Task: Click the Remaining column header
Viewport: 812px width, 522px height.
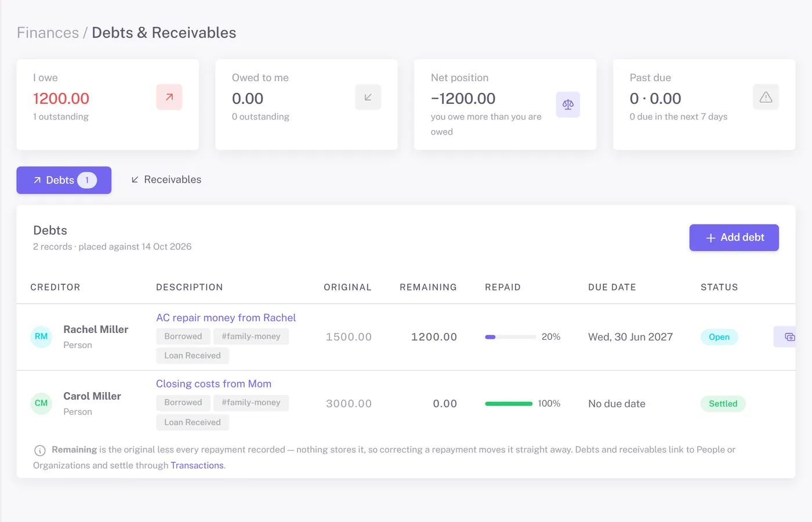Action: tap(428, 287)
